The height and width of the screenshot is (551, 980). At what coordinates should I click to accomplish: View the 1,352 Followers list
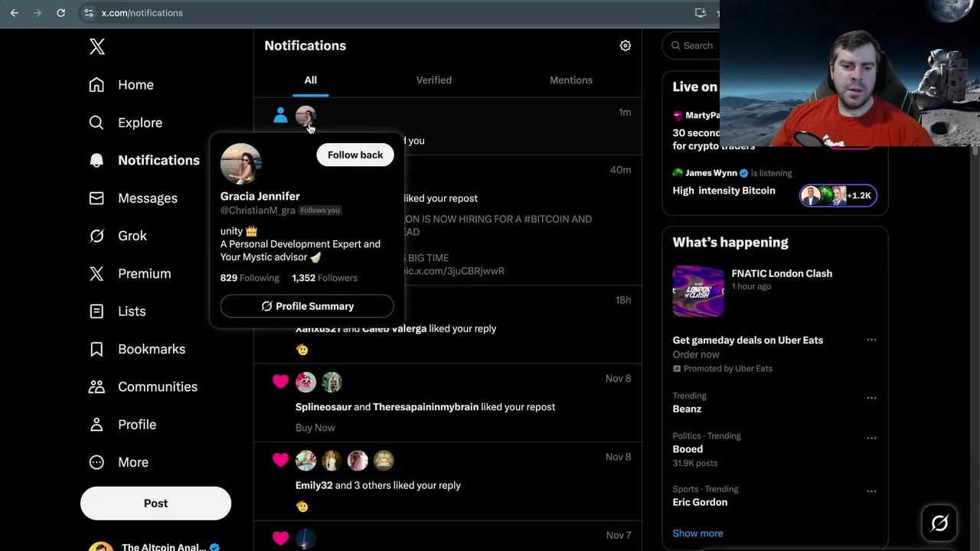pyautogui.click(x=325, y=278)
